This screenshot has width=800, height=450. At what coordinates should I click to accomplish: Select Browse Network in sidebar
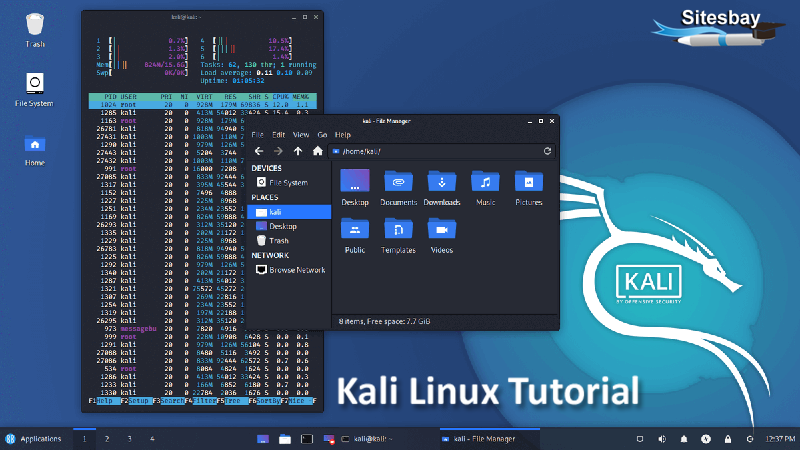[x=289, y=270]
